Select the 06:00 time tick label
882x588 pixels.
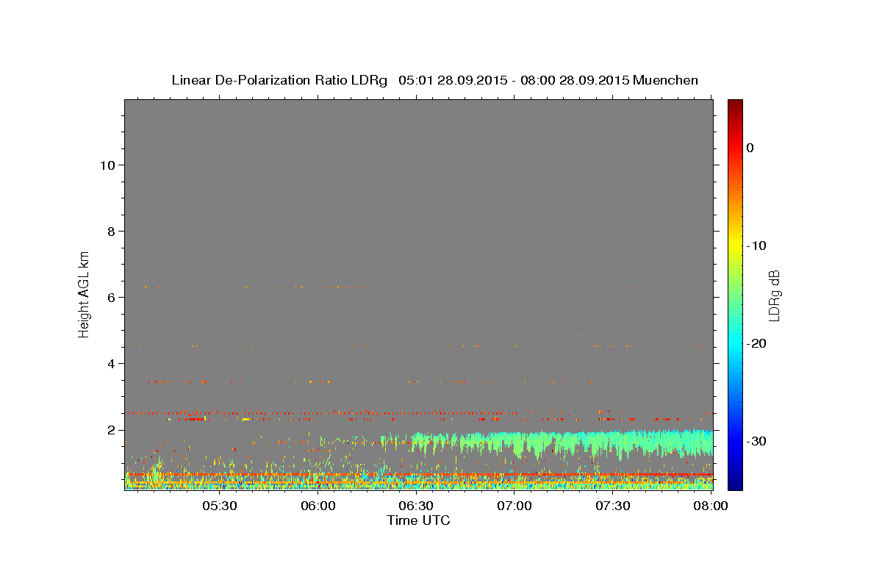tap(318, 506)
